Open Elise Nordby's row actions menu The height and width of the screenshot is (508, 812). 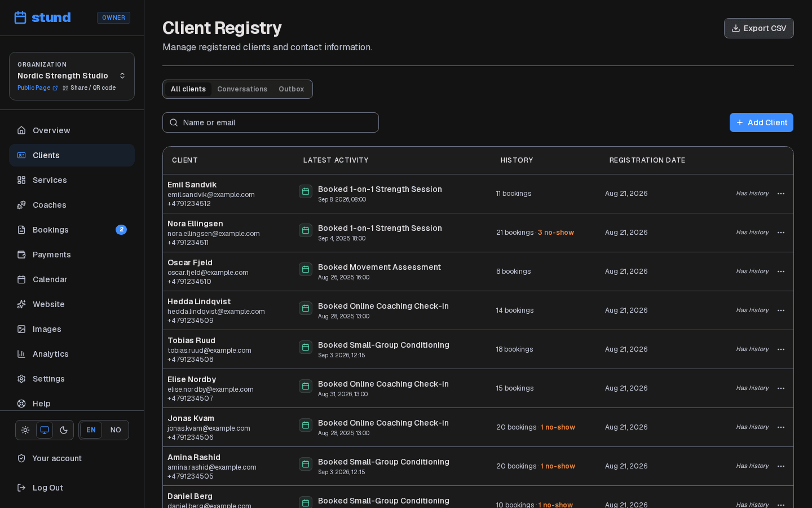(x=781, y=388)
